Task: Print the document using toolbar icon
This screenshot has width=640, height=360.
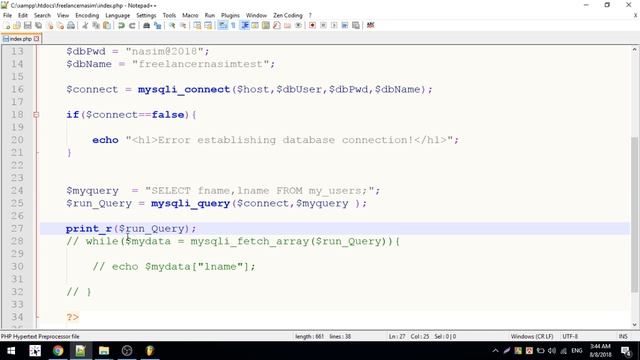Action: 71,25
